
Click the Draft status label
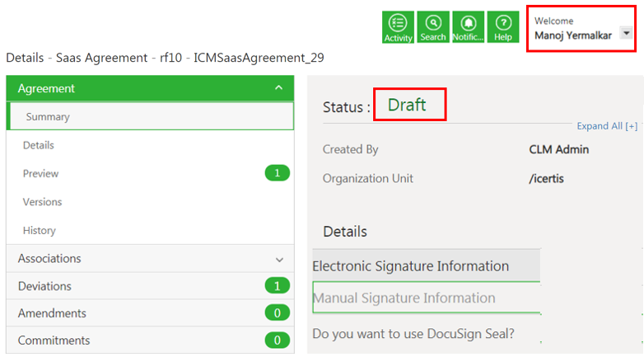tap(407, 106)
